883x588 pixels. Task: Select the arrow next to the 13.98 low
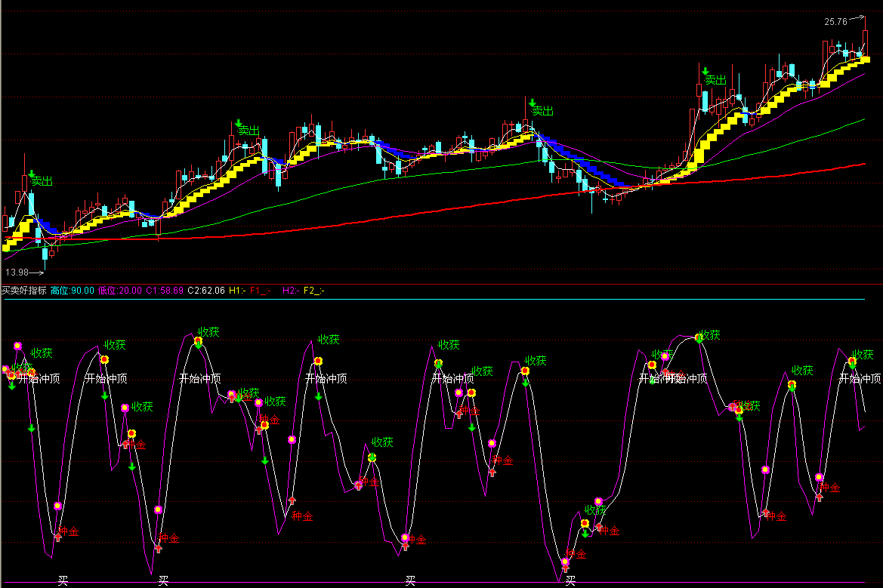[x=36, y=272]
